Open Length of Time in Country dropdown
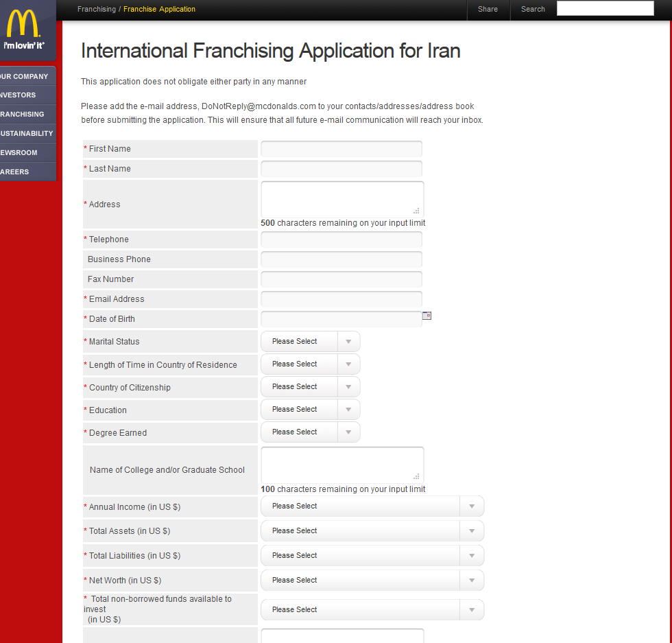The image size is (672, 643). pyautogui.click(x=310, y=364)
